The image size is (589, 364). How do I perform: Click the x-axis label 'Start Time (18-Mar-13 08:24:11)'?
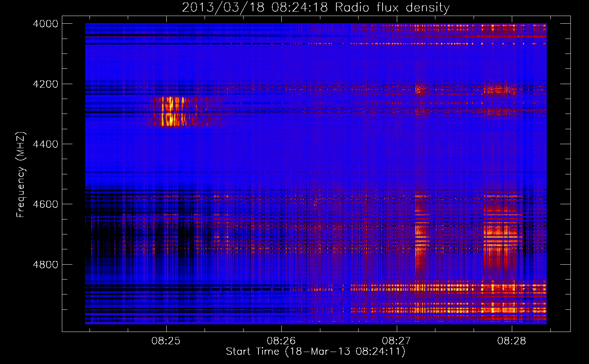[x=316, y=352]
